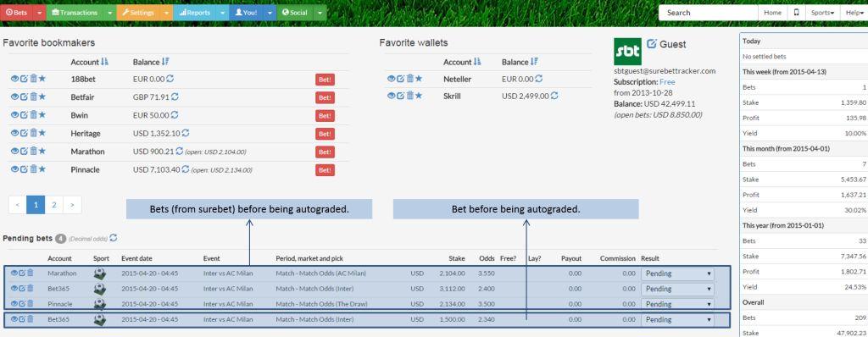
Task: Expand the Bets menu dropdown arrow
Action: [x=39, y=13]
